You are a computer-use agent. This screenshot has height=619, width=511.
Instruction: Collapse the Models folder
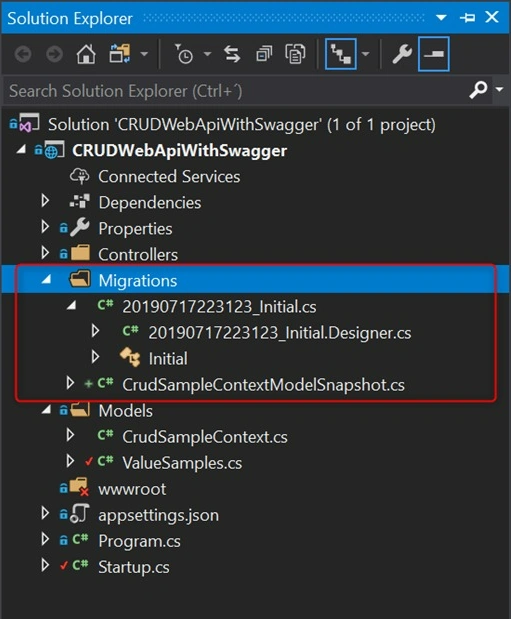(x=46, y=410)
